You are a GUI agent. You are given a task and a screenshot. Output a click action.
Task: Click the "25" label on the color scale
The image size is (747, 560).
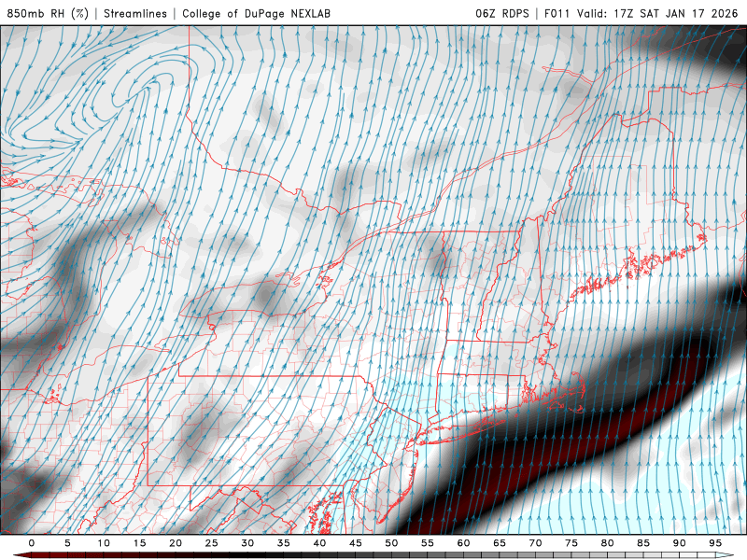(x=212, y=543)
